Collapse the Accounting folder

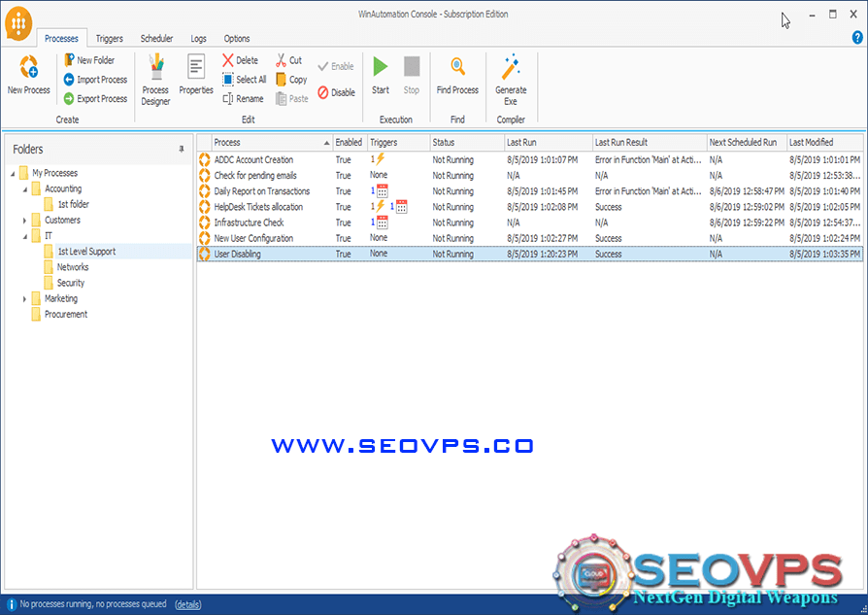25,188
